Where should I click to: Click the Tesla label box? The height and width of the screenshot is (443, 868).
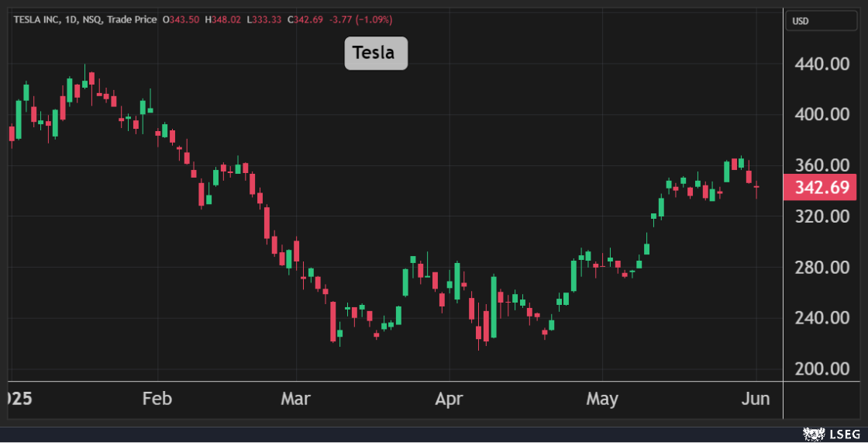pos(376,54)
